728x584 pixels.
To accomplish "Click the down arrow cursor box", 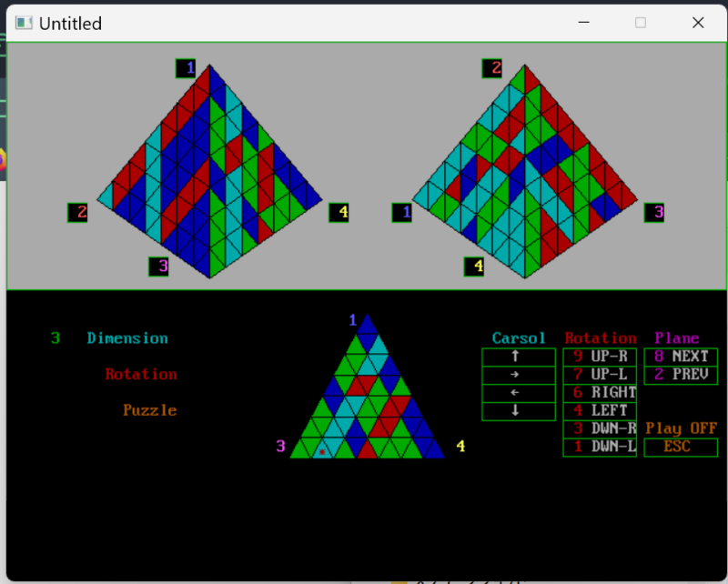I will coord(518,411).
